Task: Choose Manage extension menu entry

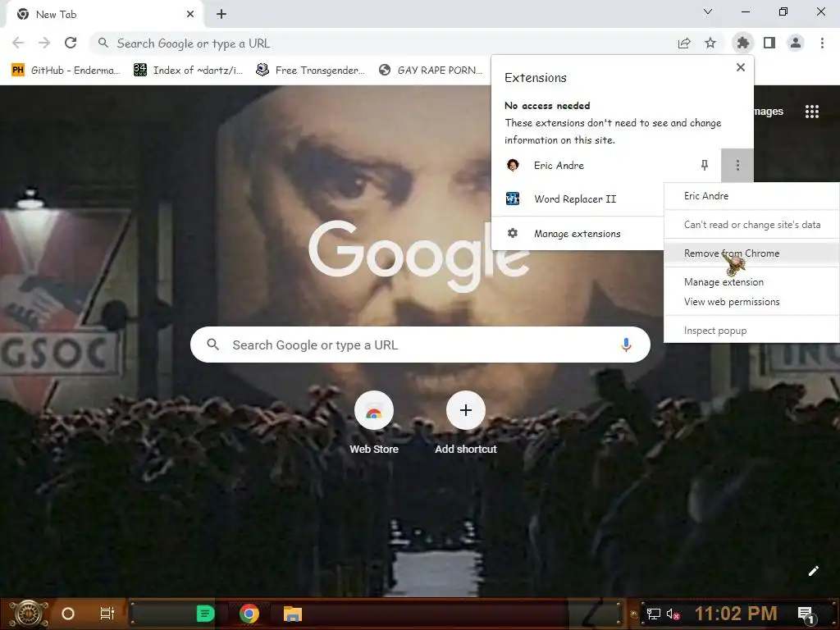Action: click(751, 282)
